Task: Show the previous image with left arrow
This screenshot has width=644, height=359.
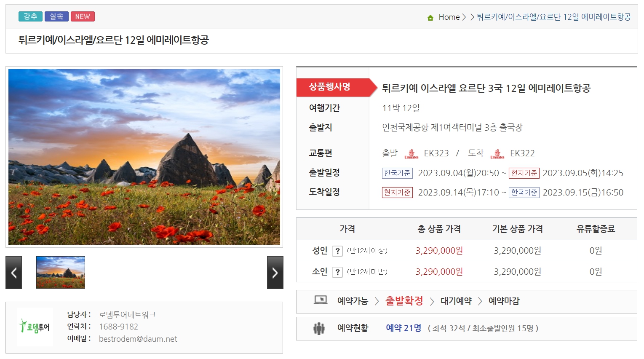Action: [14, 273]
